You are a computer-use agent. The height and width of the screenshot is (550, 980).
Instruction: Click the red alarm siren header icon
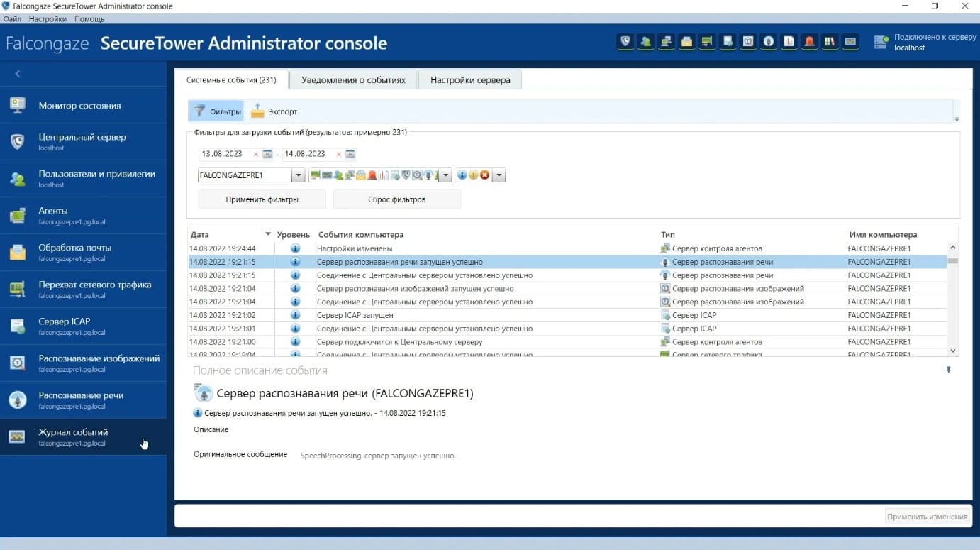click(x=810, y=42)
